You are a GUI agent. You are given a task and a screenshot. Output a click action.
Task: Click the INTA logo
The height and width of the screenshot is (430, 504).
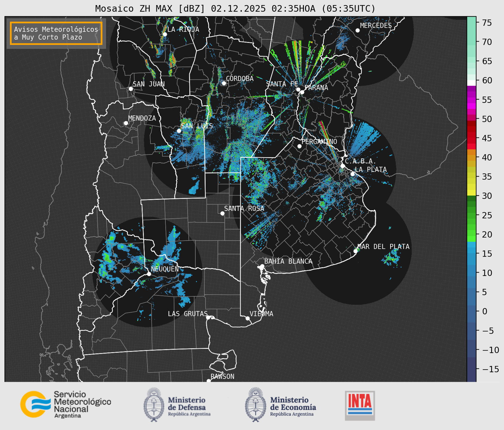360,405
